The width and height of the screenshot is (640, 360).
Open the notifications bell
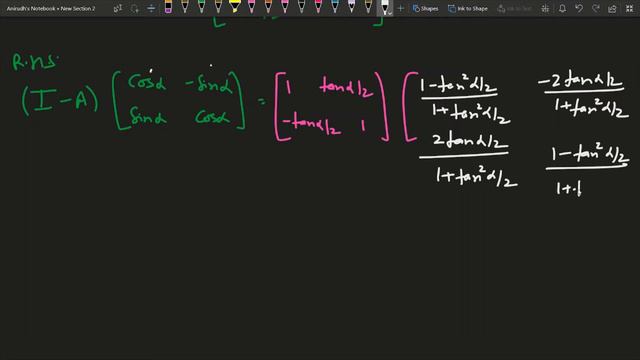(562, 8)
